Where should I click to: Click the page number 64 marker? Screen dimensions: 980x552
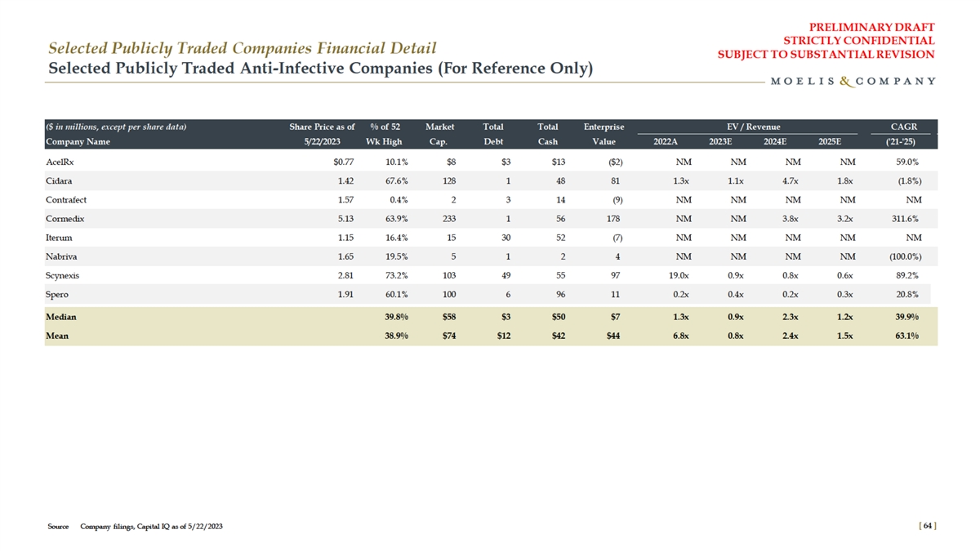929,526
